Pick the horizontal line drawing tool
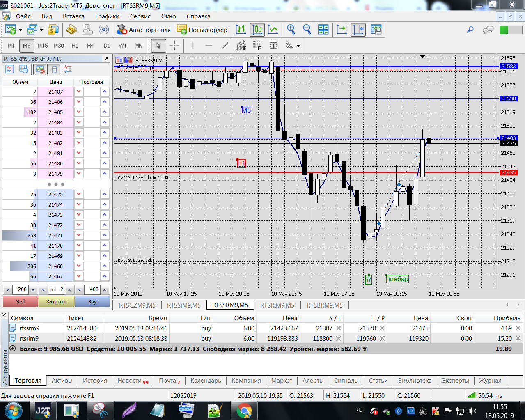 click(x=209, y=46)
